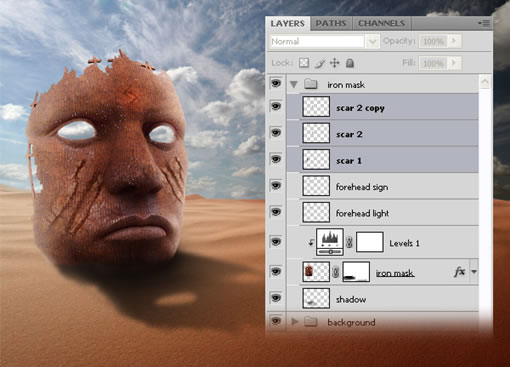The image size is (510, 367).
Task: Switch to the Paths tab
Action: (331, 23)
